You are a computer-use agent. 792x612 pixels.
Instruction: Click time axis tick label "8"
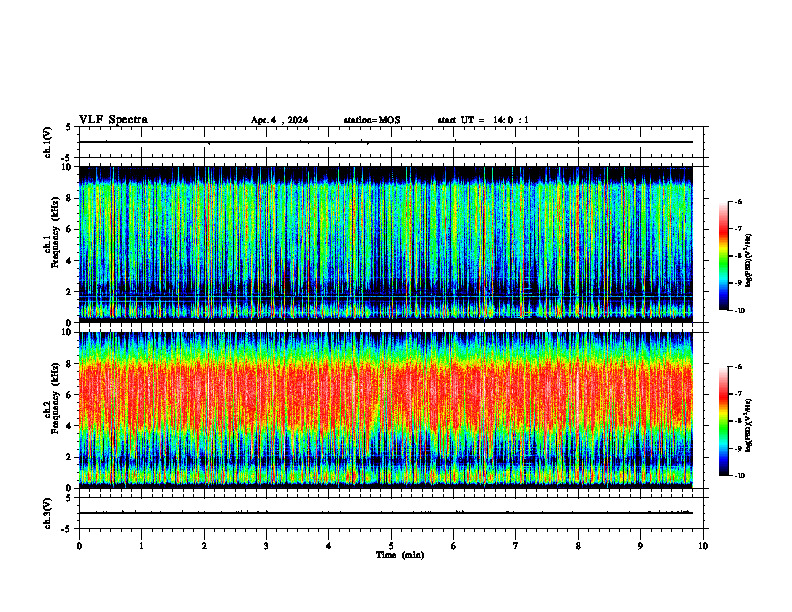tap(578, 546)
